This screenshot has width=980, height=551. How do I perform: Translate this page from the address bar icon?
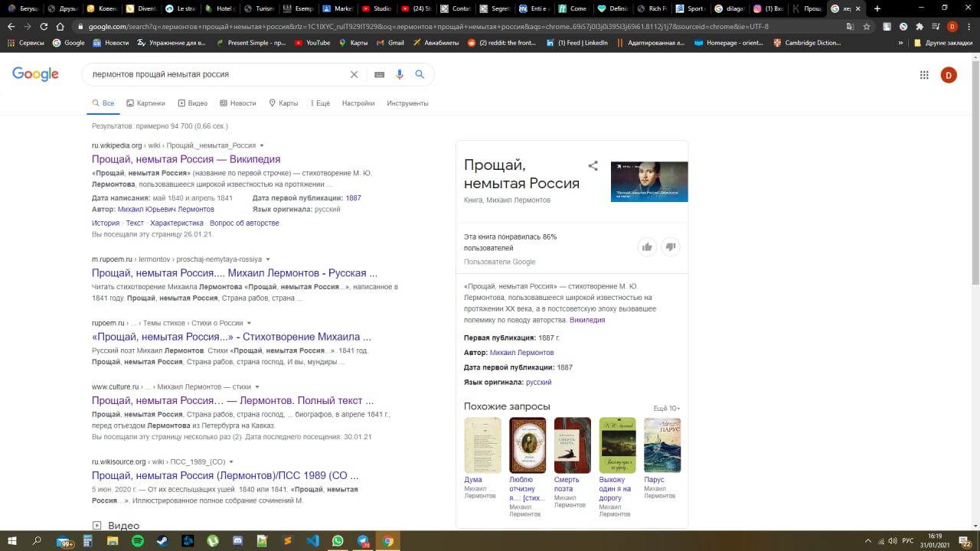click(850, 26)
